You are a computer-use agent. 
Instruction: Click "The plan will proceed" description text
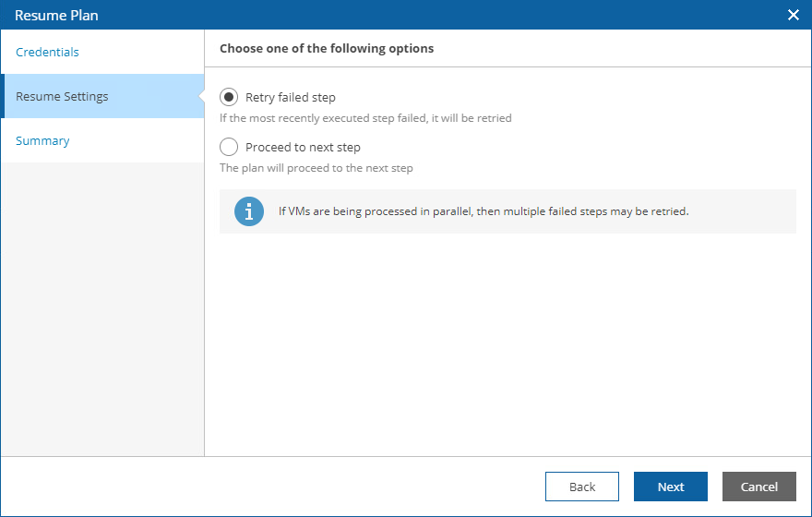[x=316, y=168]
